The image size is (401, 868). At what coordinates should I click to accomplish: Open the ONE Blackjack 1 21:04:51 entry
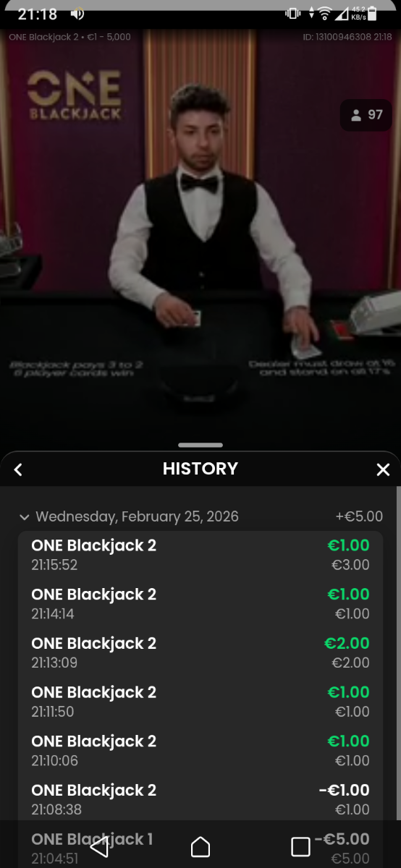(200, 847)
